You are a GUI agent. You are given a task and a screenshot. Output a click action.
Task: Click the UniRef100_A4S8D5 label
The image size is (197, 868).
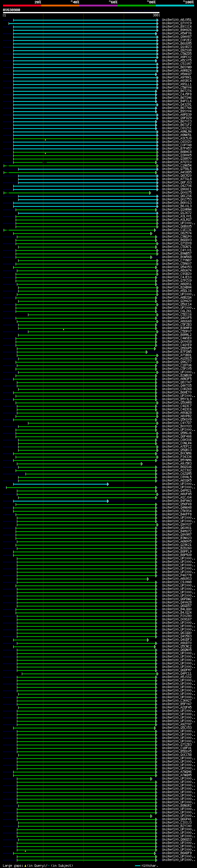(x=176, y=172)
